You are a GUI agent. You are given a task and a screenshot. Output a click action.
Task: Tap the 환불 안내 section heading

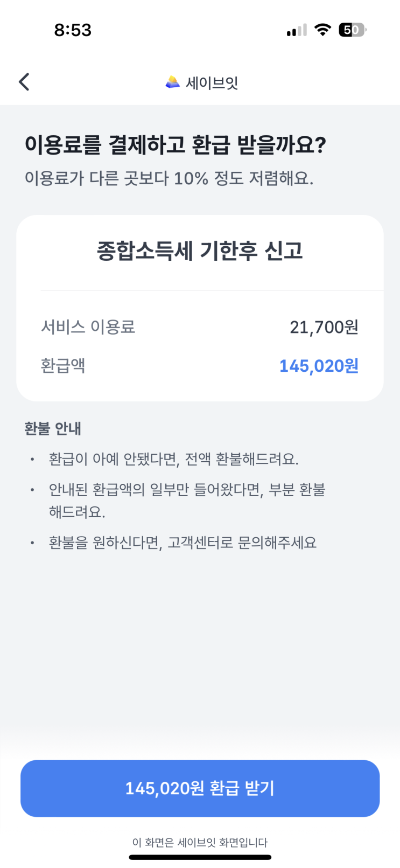(53, 428)
